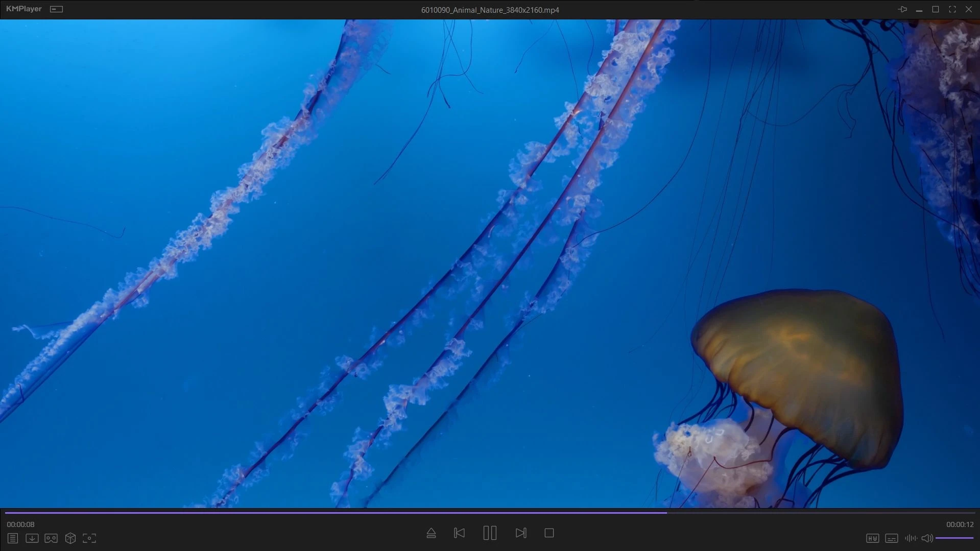Open the playlist panel icon
This screenshot has height=551, width=980.
[x=13, y=538]
